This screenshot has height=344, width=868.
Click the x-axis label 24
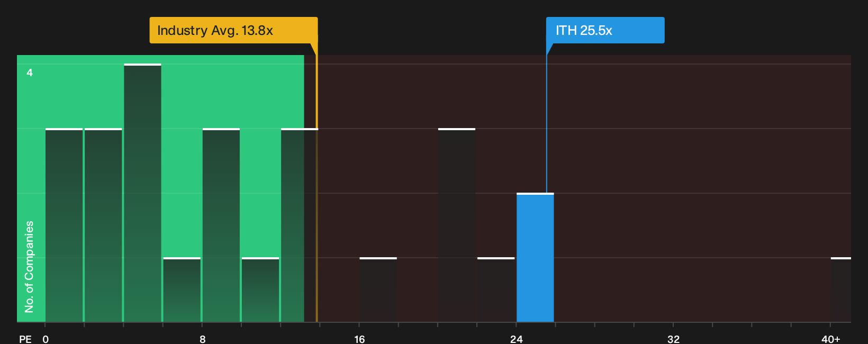click(517, 339)
